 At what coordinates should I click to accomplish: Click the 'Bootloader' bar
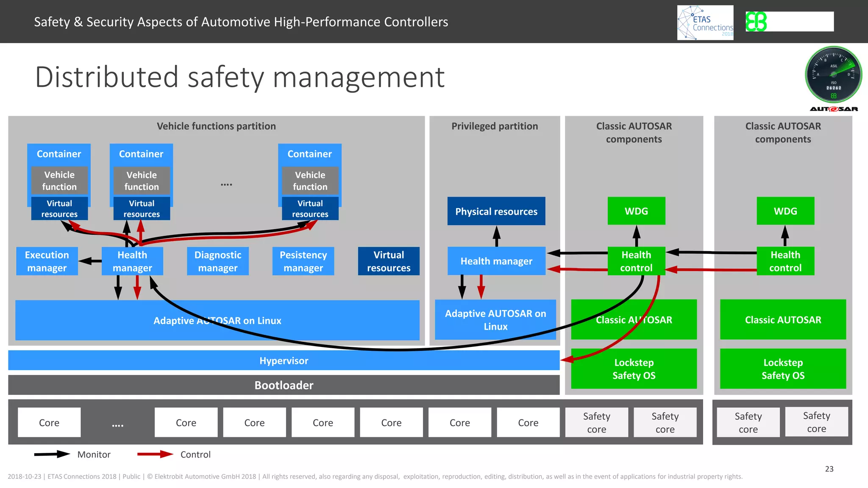pos(284,385)
